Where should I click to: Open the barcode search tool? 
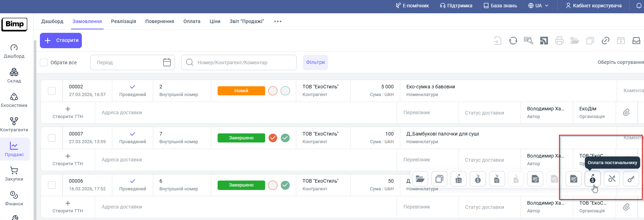pyautogui.click(x=528, y=41)
